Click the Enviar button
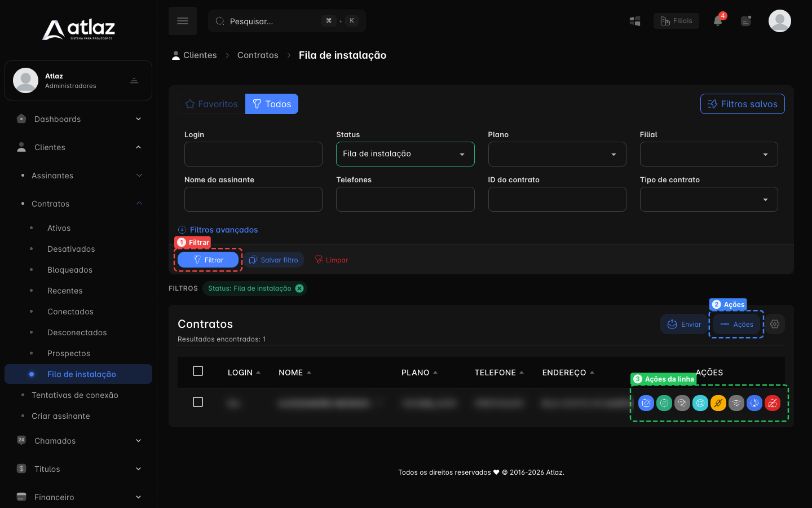 [685, 324]
